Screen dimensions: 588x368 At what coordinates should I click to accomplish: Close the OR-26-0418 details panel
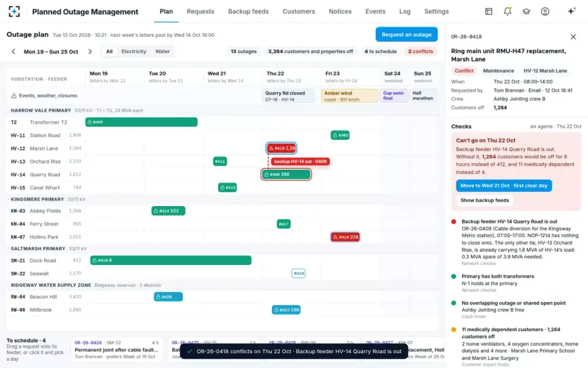pyautogui.click(x=573, y=37)
